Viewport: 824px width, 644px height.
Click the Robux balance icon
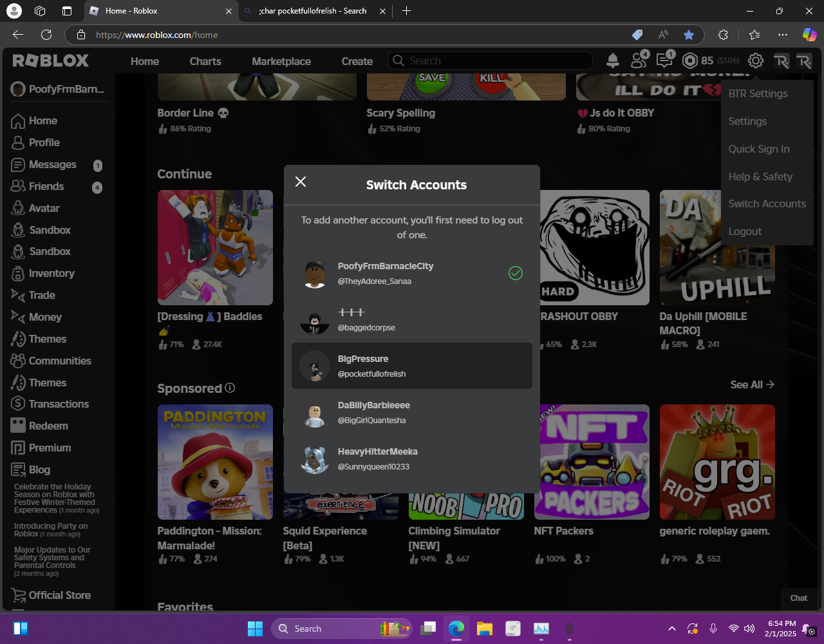pyautogui.click(x=690, y=61)
